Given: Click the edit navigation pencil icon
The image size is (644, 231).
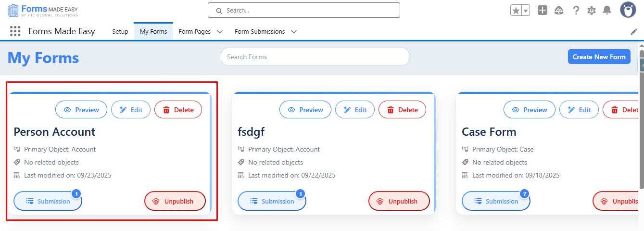Looking at the screenshot, I should click(634, 32).
